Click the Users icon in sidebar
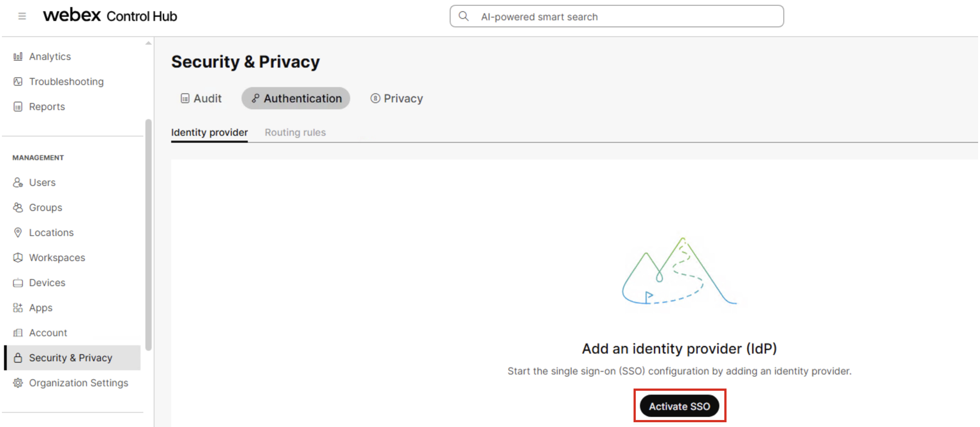 [x=18, y=183]
